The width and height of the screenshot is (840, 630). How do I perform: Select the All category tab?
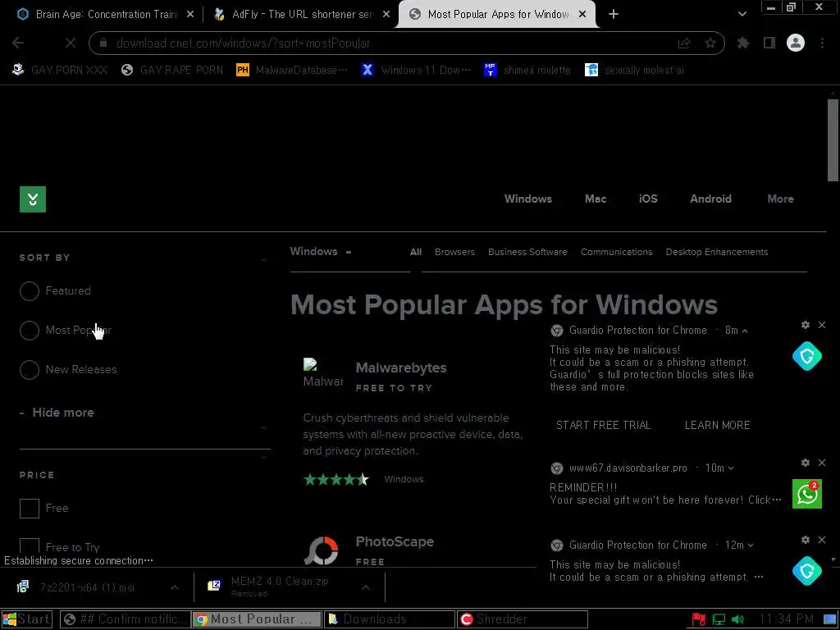(416, 252)
